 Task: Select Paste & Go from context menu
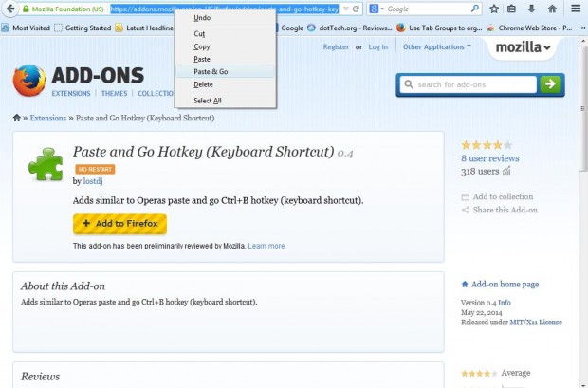(x=211, y=71)
